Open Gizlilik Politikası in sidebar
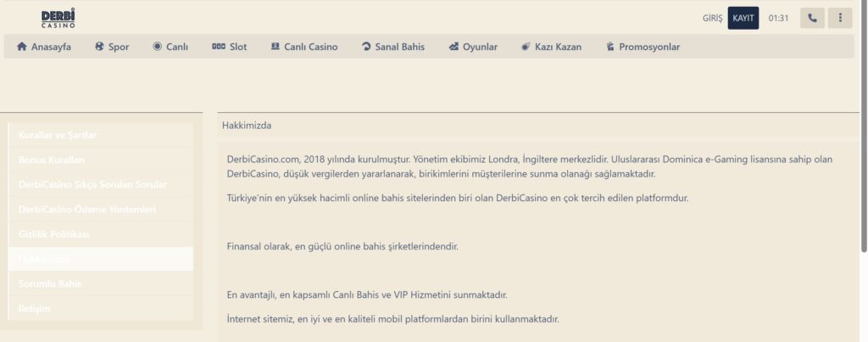This screenshot has width=868, height=342. [101, 234]
